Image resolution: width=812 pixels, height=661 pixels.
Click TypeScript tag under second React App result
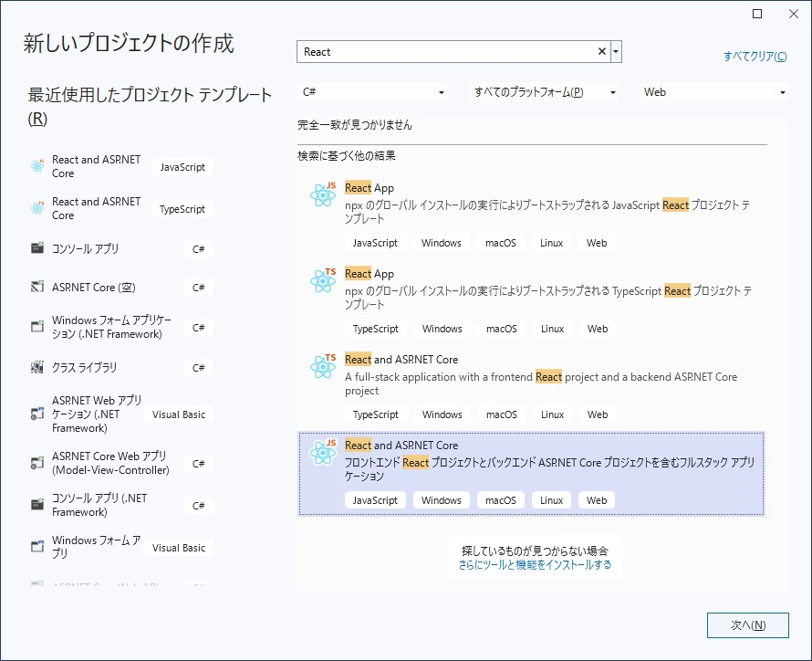[x=376, y=329]
